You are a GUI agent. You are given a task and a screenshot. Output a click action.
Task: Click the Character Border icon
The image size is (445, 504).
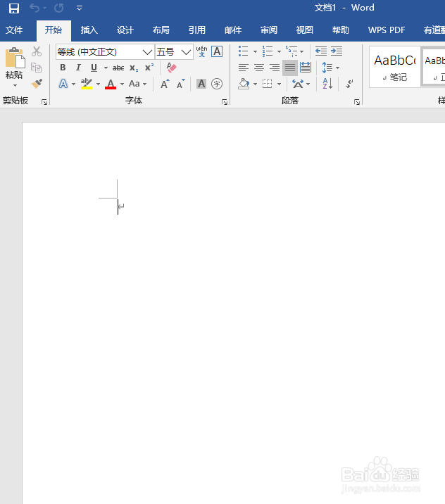(x=217, y=51)
